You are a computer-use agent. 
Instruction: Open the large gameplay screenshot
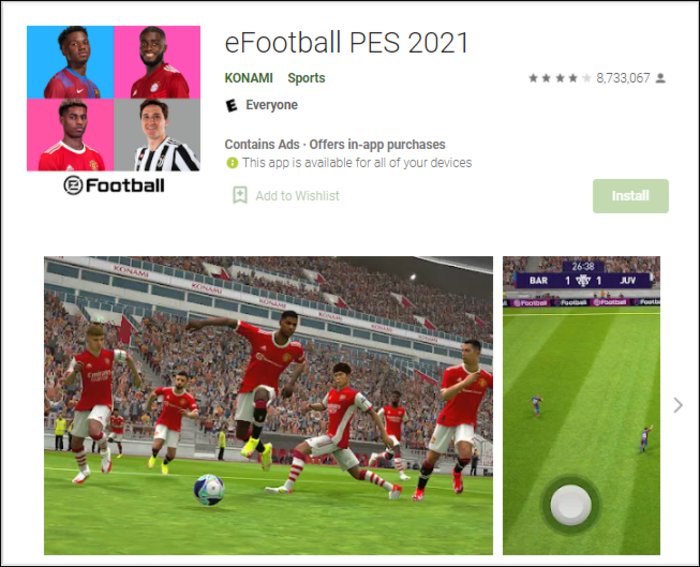pos(268,405)
